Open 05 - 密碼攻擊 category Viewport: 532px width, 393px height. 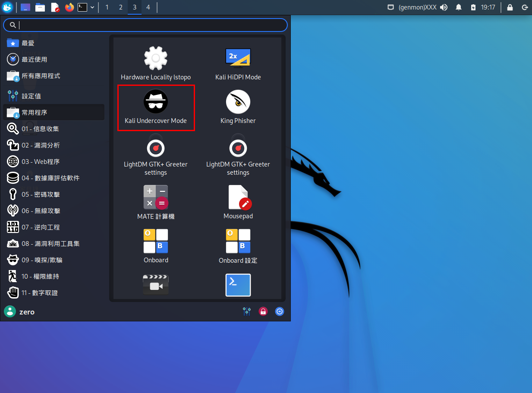(x=54, y=195)
